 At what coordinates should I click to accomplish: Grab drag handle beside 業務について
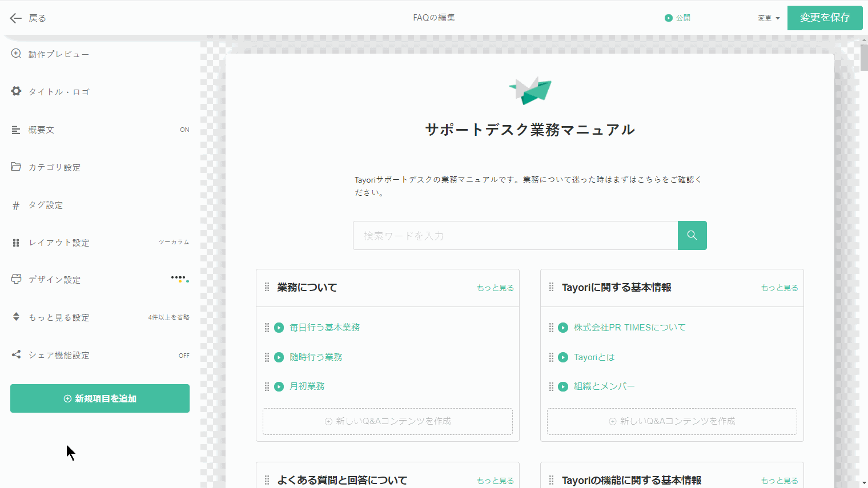click(267, 287)
